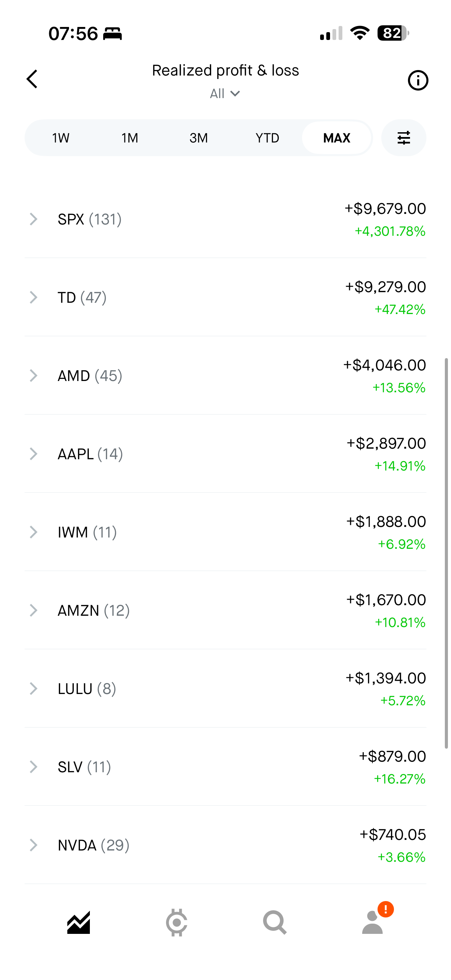Open the NVDA (29) entry
451x980 pixels.
coord(93,845)
